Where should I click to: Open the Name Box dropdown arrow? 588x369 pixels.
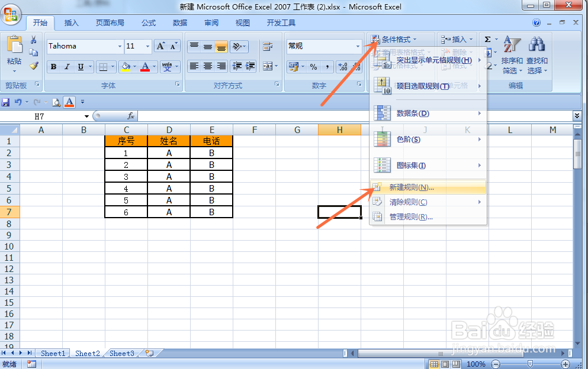86,116
